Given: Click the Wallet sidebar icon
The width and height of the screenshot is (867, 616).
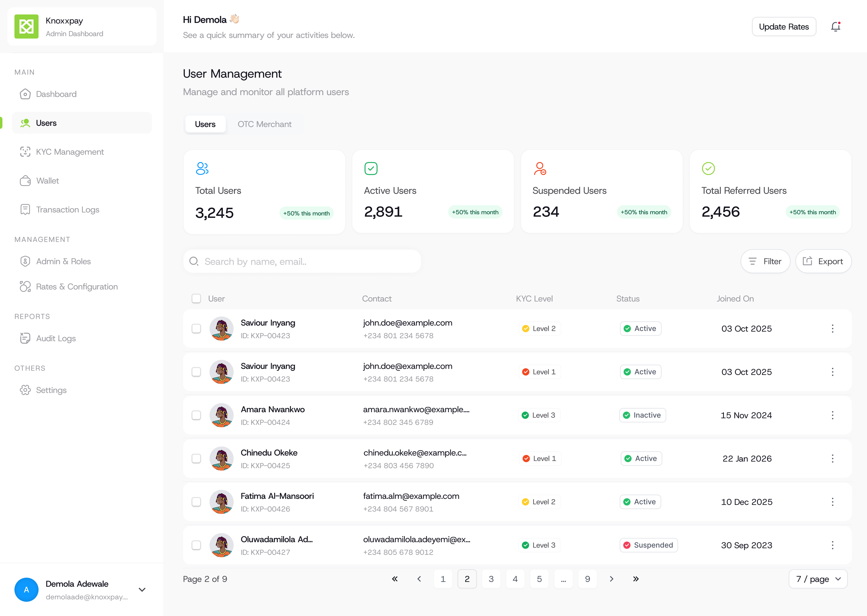Looking at the screenshot, I should coord(25,181).
